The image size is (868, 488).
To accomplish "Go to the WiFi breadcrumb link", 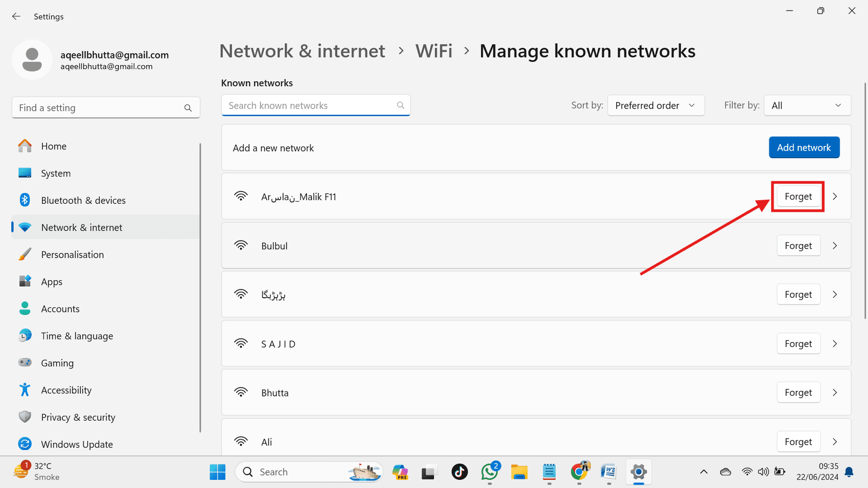I will [433, 50].
